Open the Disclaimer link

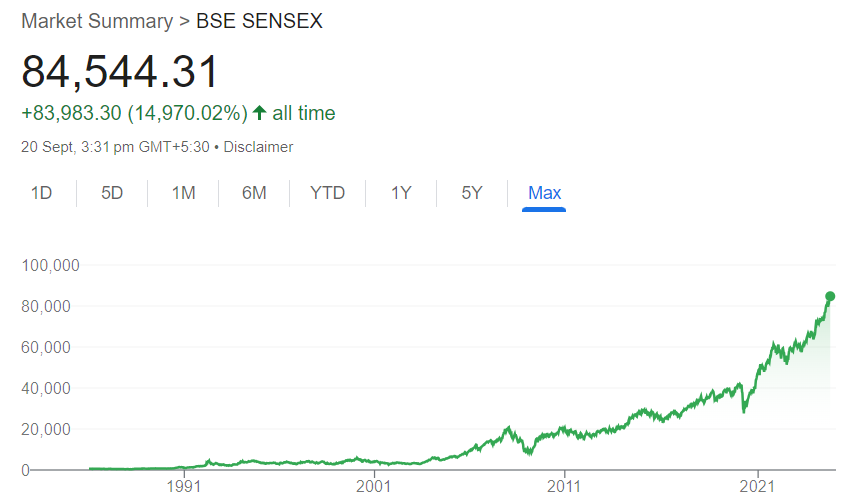pos(258,147)
